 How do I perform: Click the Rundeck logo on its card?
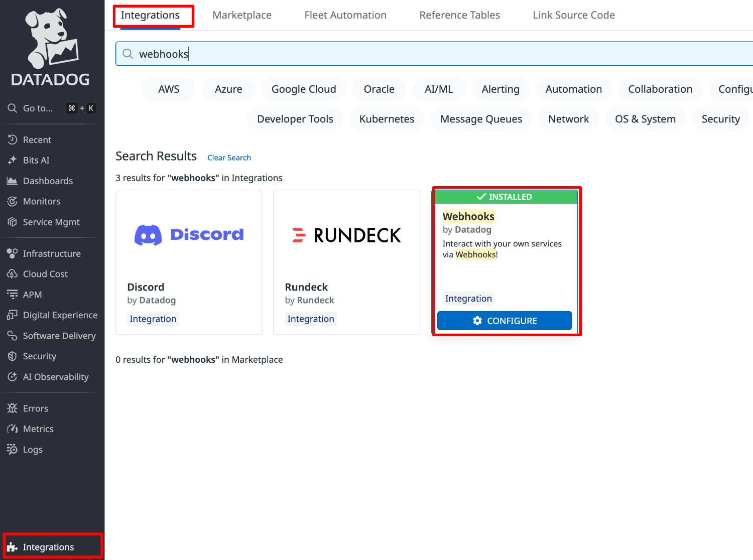click(x=347, y=235)
